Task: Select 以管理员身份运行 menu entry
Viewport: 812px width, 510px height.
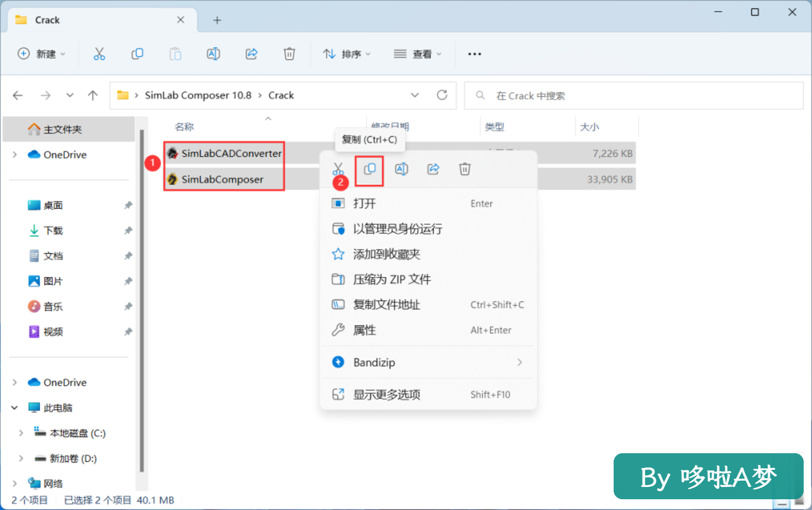Action: click(428, 229)
